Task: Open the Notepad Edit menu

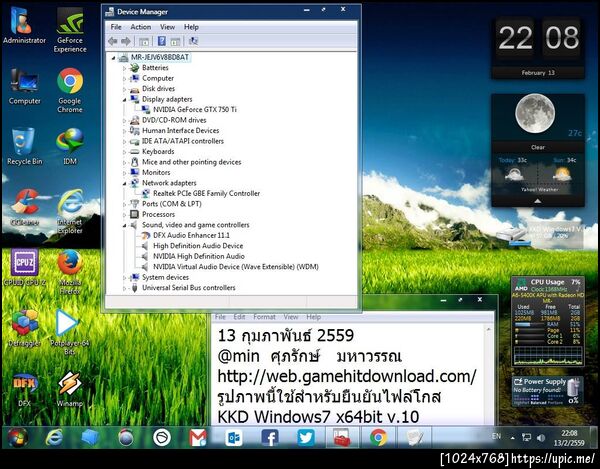Action: (x=239, y=317)
